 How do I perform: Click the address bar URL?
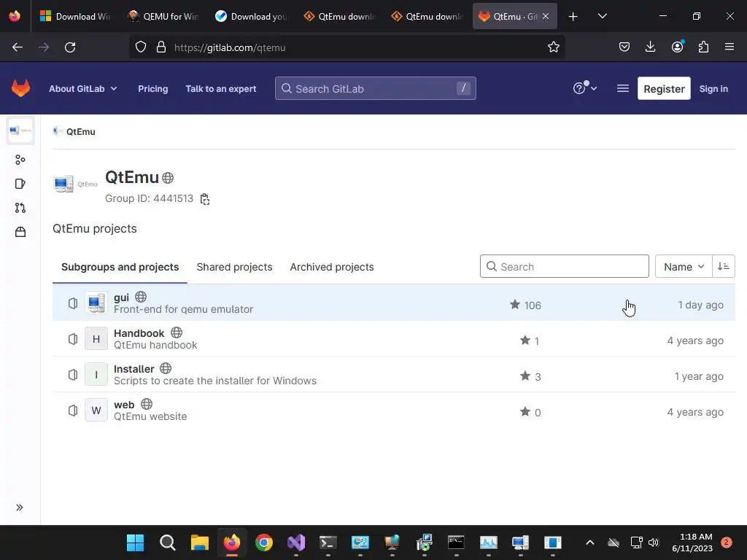pos(230,47)
